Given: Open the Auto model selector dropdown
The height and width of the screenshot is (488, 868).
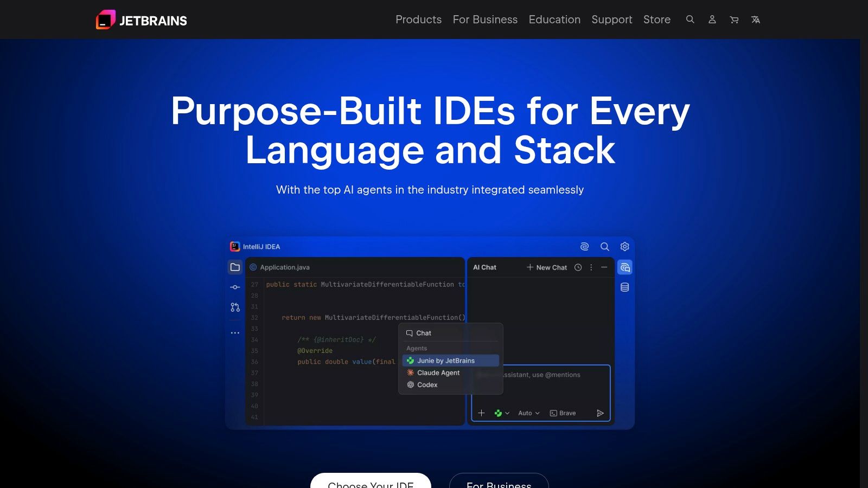Looking at the screenshot, I should click(x=527, y=413).
